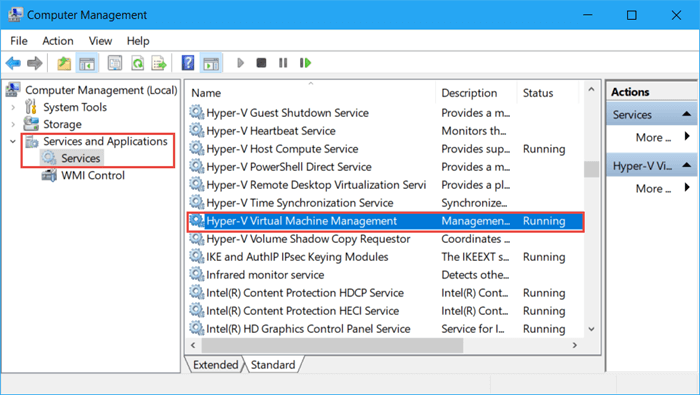
Task: Click the Up One Level folder icon
Action: [x=64, y=63]
